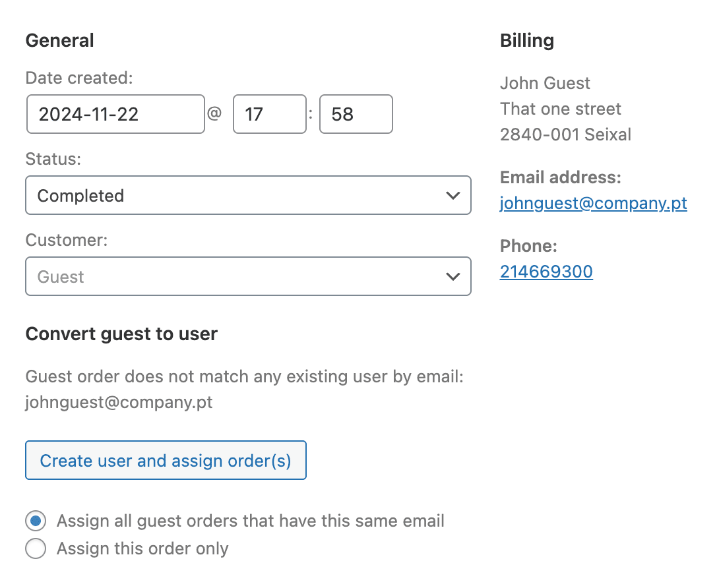Screen dimensions: 719x588
Task: Open the Guest customer picker chevron
Action: (453, 276)
